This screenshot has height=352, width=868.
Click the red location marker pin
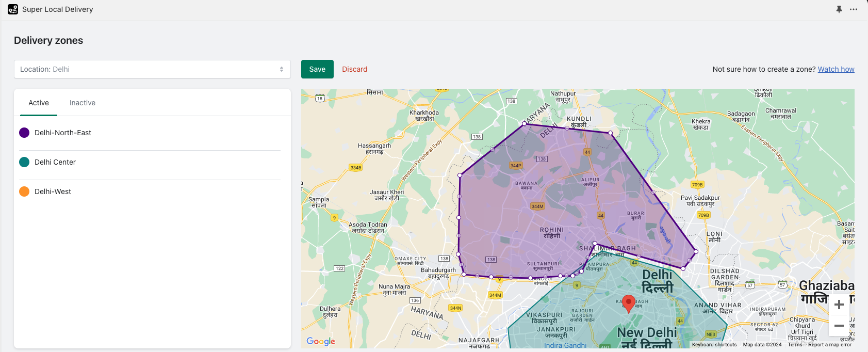[628, 303]
